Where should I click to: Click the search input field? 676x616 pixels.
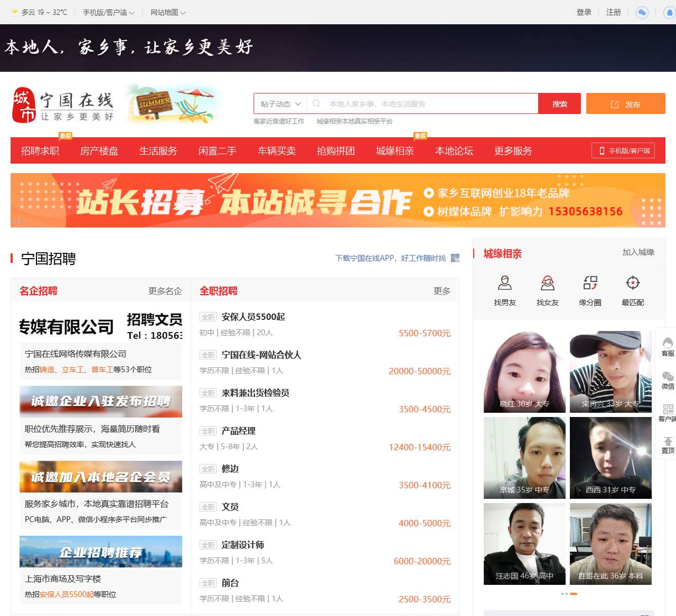428,104
